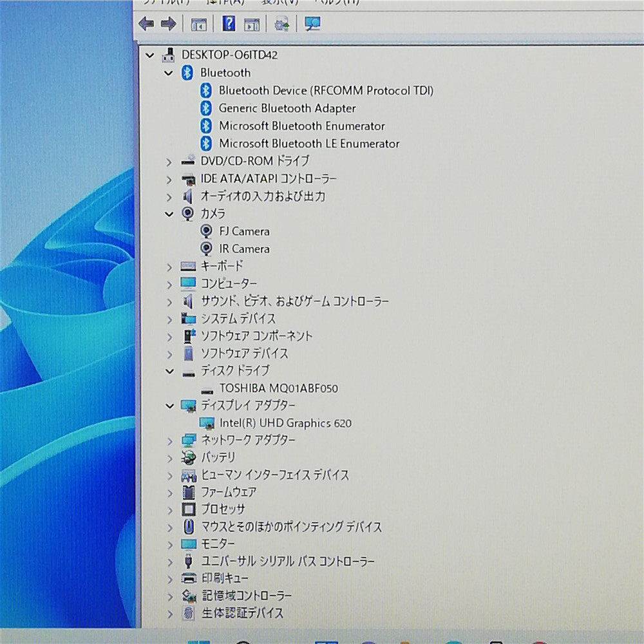Collapse the カメラ category
Screen dimensions: 644x644
(x=169, y=214)
